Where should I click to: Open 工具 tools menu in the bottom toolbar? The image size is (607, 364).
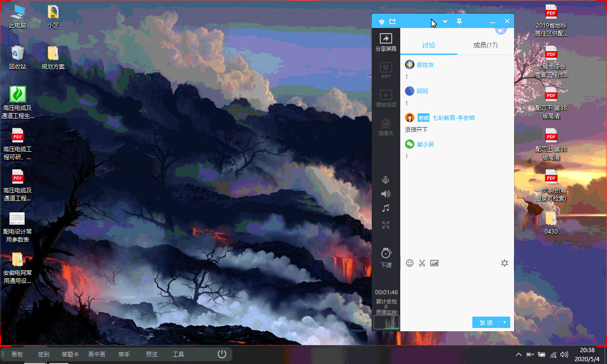point(178,354)
